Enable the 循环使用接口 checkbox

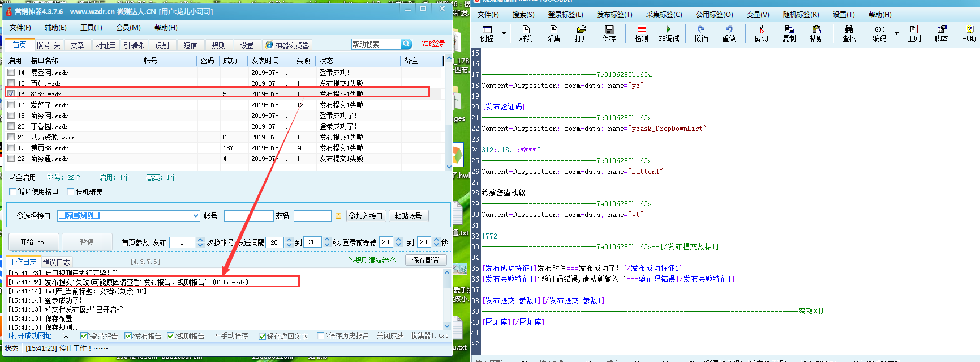point(13,192)
